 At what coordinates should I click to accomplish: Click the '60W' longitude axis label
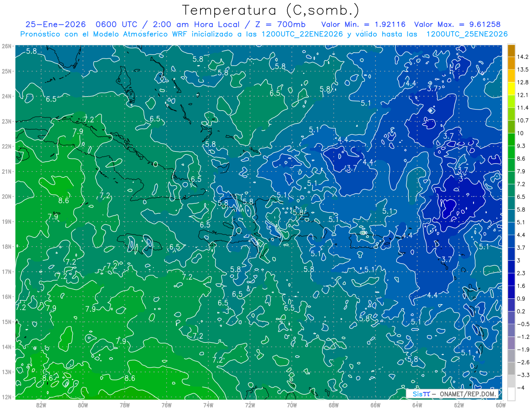pos(501,405)
